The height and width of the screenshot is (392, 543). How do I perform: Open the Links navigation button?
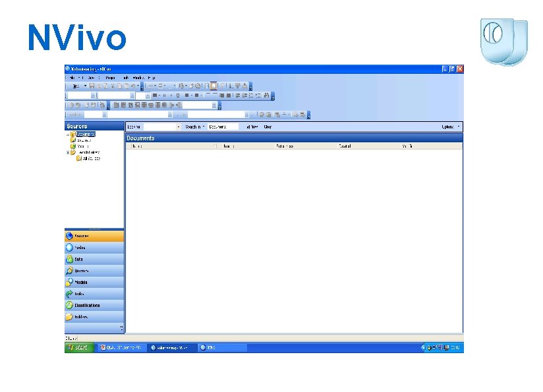[x=94, y=294]
